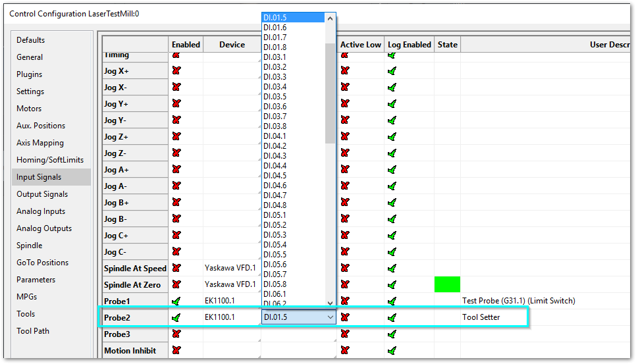The width and height of the screenshot is (636, 364).
Task: Click the green State indicator for Spindle At Zero
Action: point(447,284)
